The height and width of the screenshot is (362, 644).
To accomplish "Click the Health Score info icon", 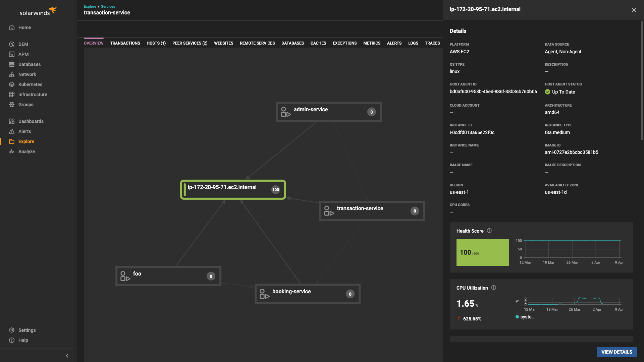I will (489, 231).
